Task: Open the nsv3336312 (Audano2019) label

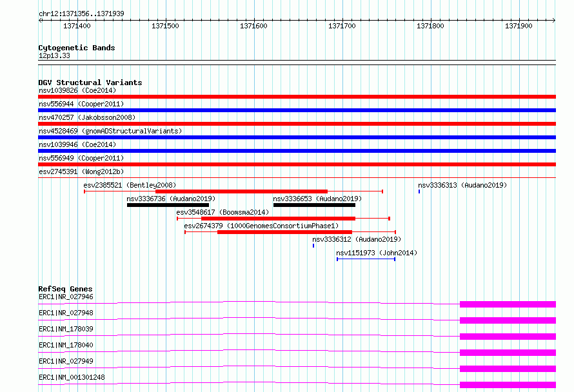Action: (357, 239)
